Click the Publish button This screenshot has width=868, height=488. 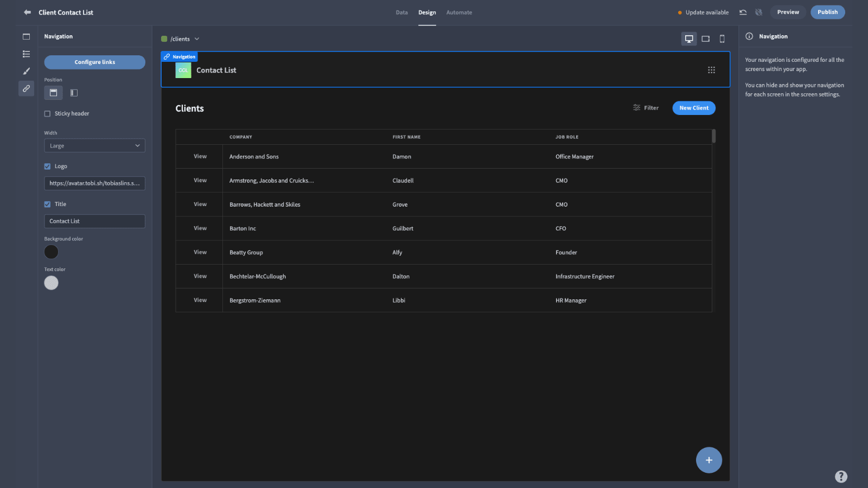(827, 12)
